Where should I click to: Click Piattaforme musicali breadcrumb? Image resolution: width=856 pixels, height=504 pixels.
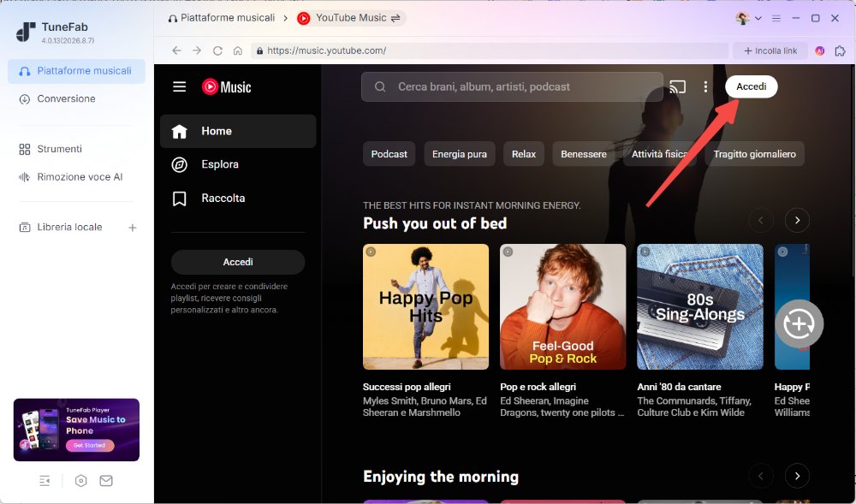[x=222, y=18]
